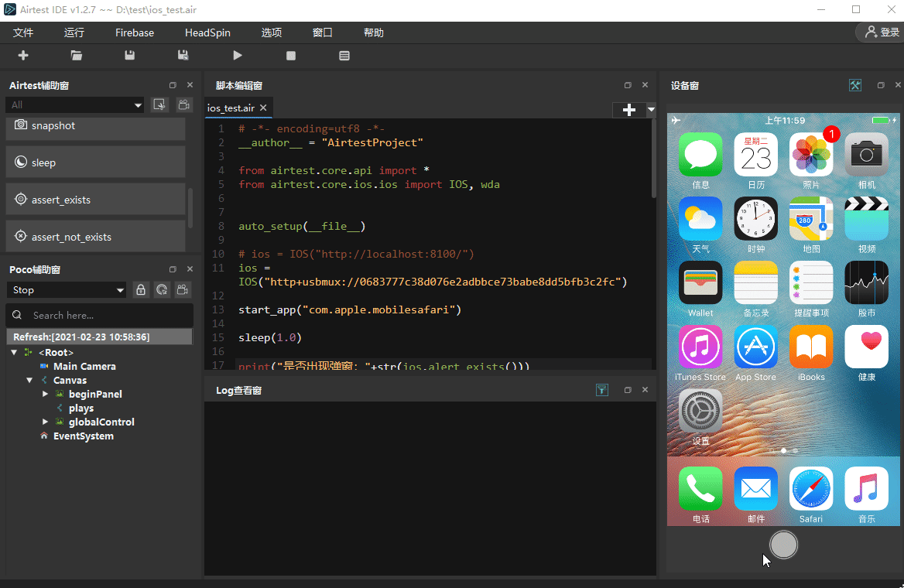Open the 选项 menu
This screenshot has height=588, width=904.
tap(272, 32)
